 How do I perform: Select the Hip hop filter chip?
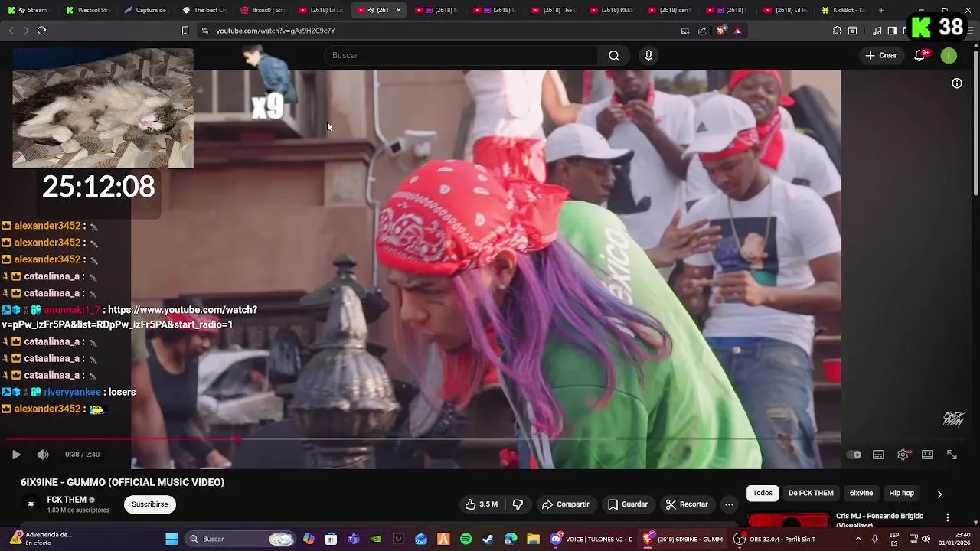[x=901, y=494]
